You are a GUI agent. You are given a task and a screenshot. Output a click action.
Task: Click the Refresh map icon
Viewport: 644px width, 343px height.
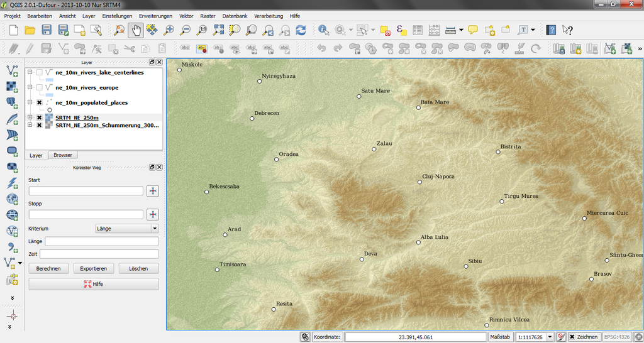301,30
